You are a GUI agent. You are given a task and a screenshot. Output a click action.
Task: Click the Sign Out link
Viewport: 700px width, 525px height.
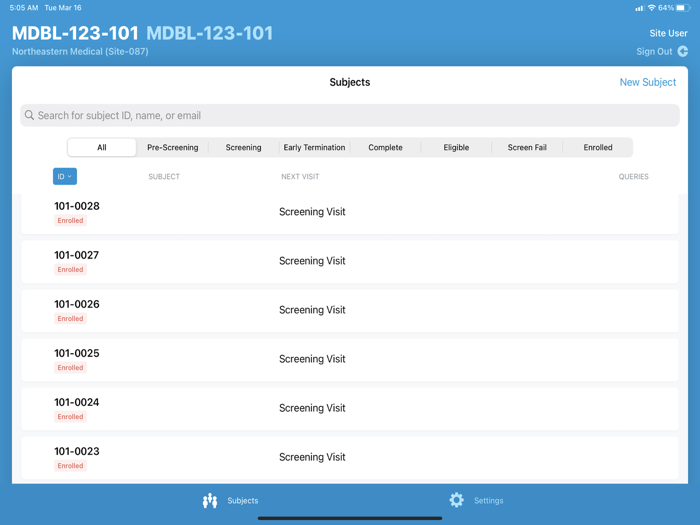pos(654,51)
